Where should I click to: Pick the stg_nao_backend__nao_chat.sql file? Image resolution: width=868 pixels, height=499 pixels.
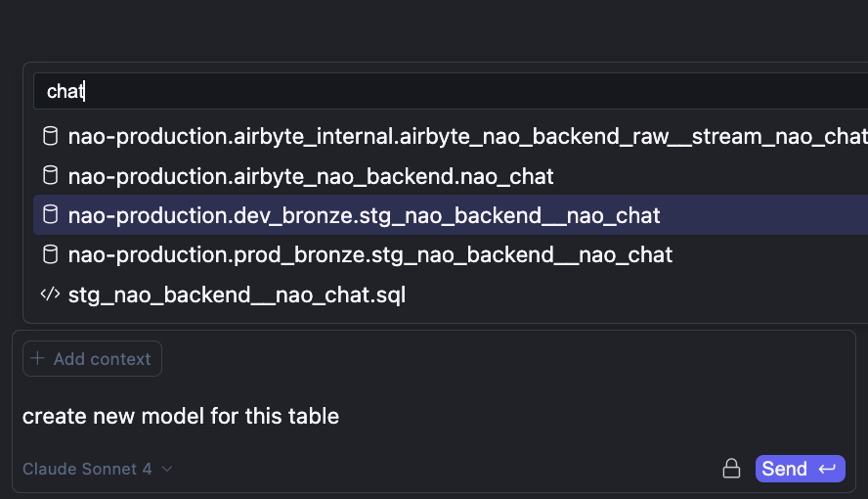tap(237, 294)
